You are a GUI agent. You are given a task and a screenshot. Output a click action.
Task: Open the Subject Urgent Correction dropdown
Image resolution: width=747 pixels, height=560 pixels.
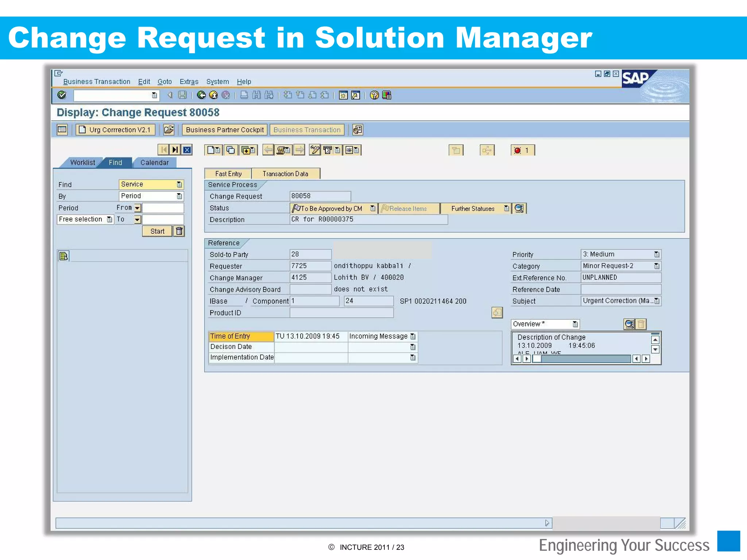pos(657,301)
